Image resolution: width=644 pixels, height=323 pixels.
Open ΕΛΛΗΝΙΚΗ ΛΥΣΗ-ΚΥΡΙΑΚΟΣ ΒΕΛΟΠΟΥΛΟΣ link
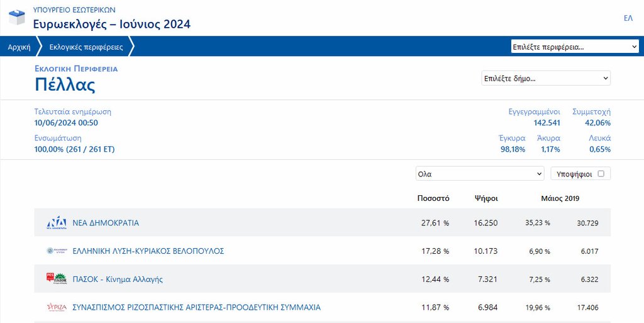click(148, 251)
